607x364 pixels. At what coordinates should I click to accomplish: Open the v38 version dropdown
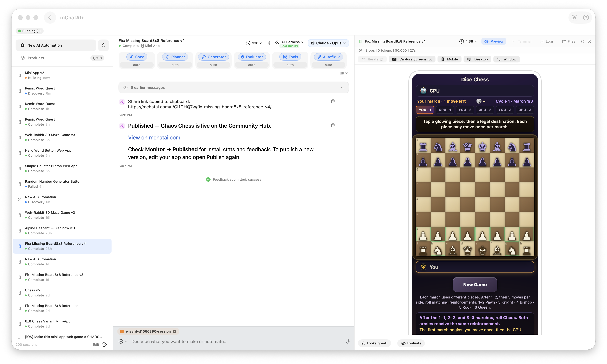pos(254,43)
